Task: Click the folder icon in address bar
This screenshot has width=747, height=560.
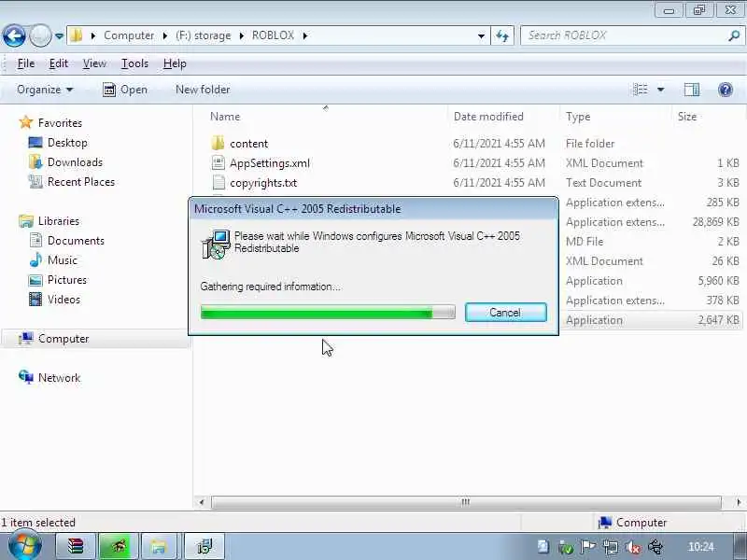Action: 77,35
